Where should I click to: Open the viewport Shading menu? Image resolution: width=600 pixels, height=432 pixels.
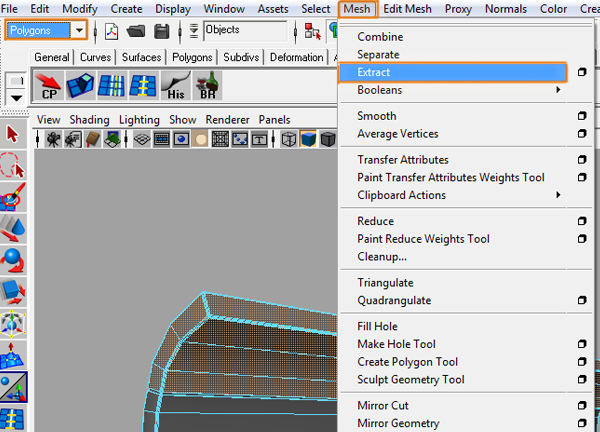point(89,120)
